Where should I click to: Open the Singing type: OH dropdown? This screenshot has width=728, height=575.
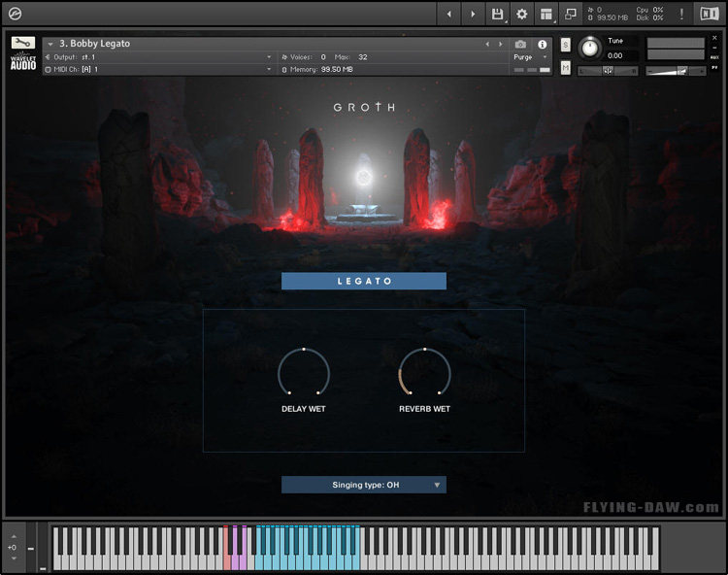[x=364, y=485]
